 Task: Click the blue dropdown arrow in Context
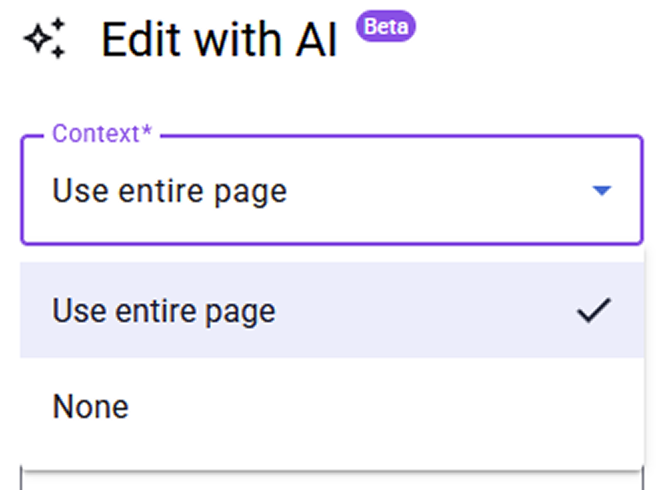[601, 190]
